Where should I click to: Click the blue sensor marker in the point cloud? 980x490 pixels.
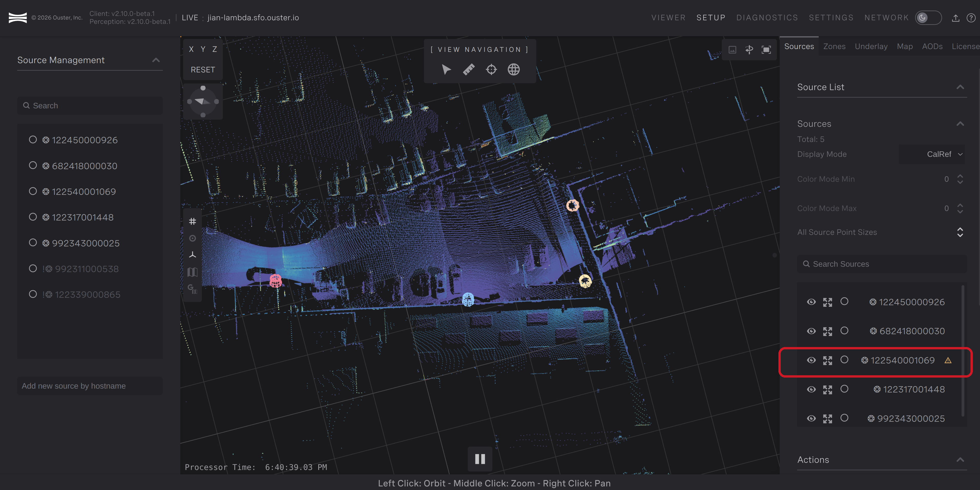pyautogui.click(x=468, y=299)
